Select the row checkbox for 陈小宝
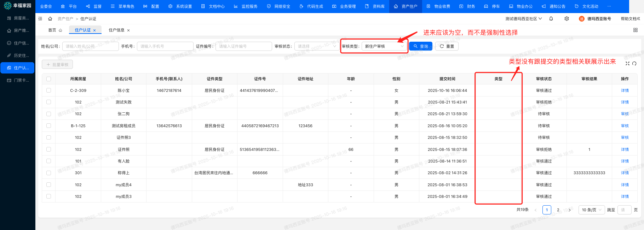 (x=48, y=90)
